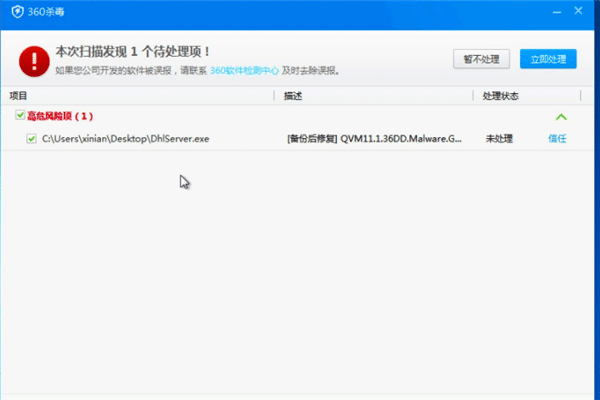Sort by the 项目 column header
Viewport: 600px width, 400px height.
pyautogui.click(x=18, y=96)
